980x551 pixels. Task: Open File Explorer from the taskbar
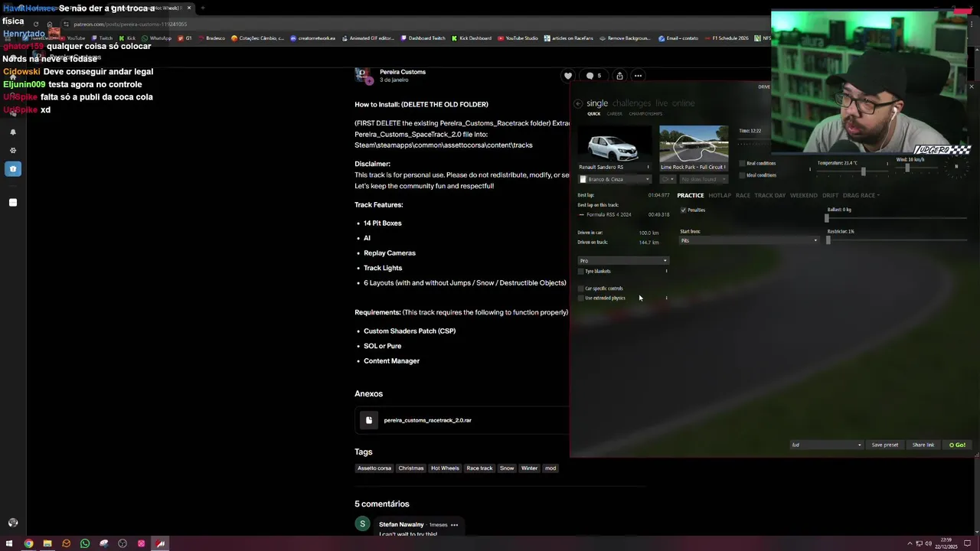[47, 543]
